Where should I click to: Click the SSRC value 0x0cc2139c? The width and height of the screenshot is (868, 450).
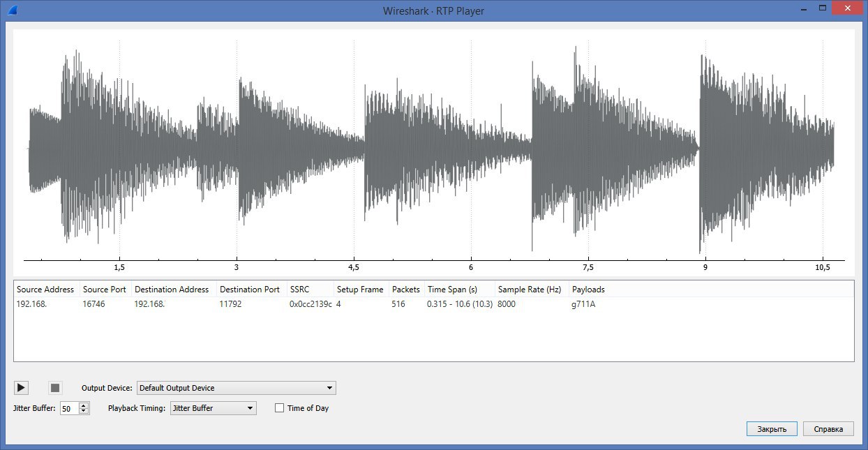pyautogui.click(x=310, y=304)
